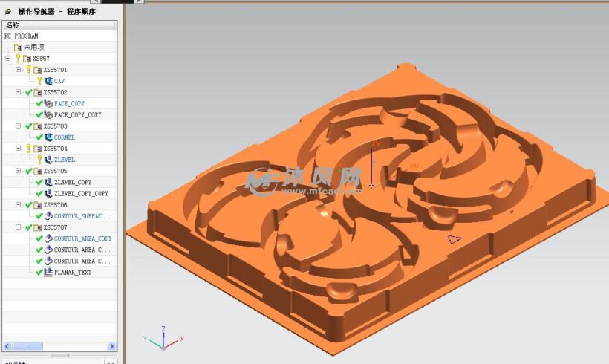Click the navigator's right scroll arrow
Image resolution: width=609 pixels, height=364 pixels.
coord(112,346)
